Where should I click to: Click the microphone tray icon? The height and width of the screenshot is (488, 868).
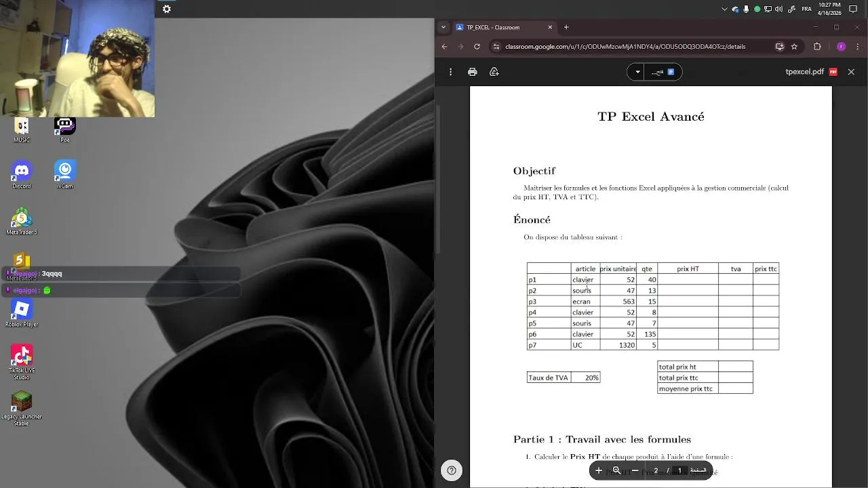coord(746,9)
